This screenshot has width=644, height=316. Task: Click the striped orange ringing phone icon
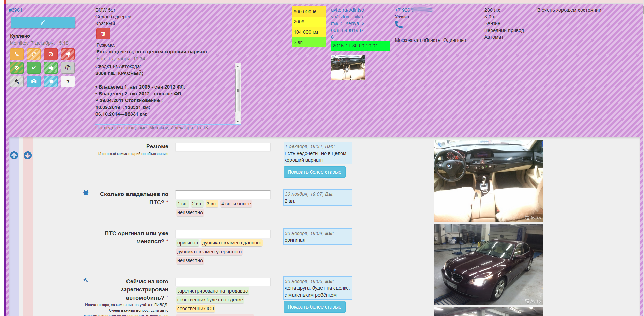click(x=34, y=54)
